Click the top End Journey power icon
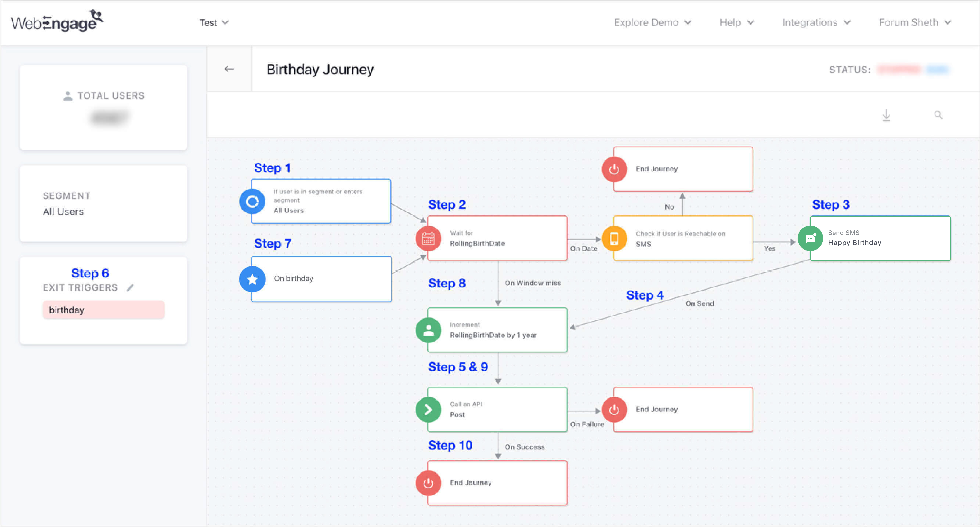Viewport: 980px width, 527px height. [614, 169]
